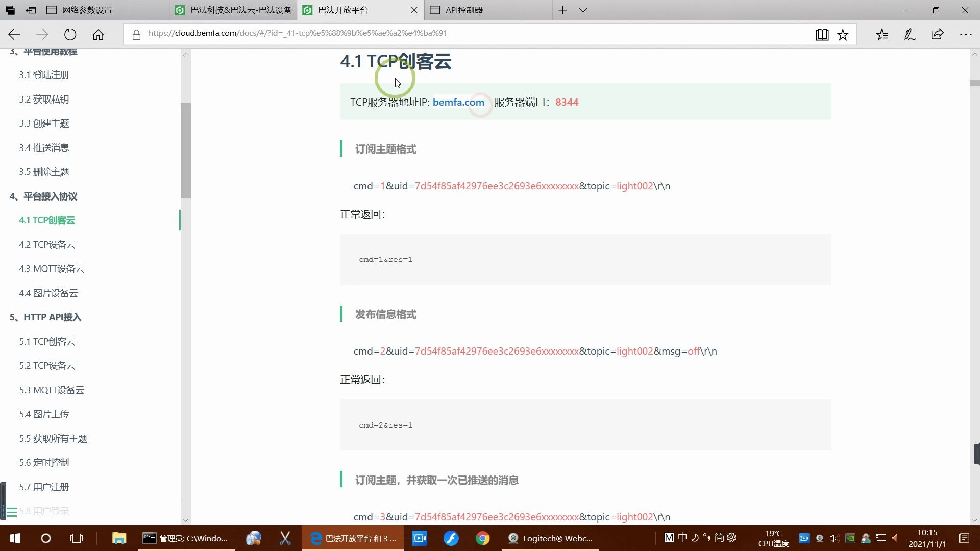The image size is (980, 551).
Task: Open sidebar item 3.3 创建主题
Action: pos(44,123)
